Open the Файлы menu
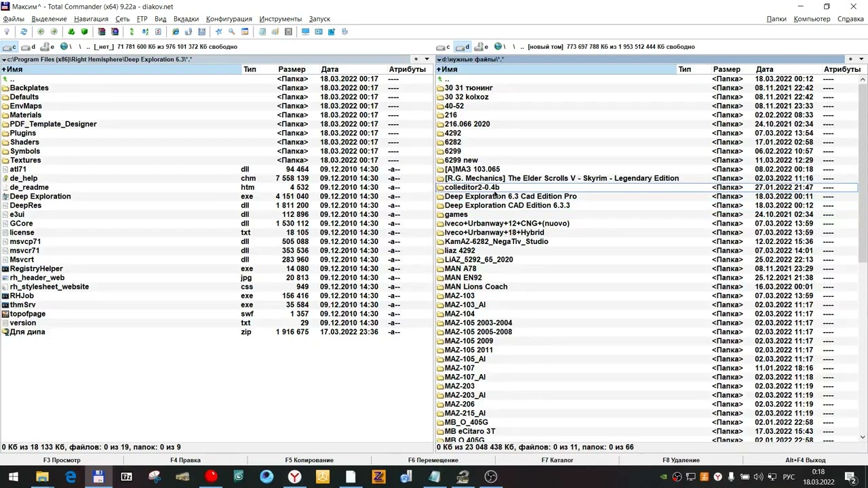The height and width of the screenshot is (488, 868). tap(14, 19)
